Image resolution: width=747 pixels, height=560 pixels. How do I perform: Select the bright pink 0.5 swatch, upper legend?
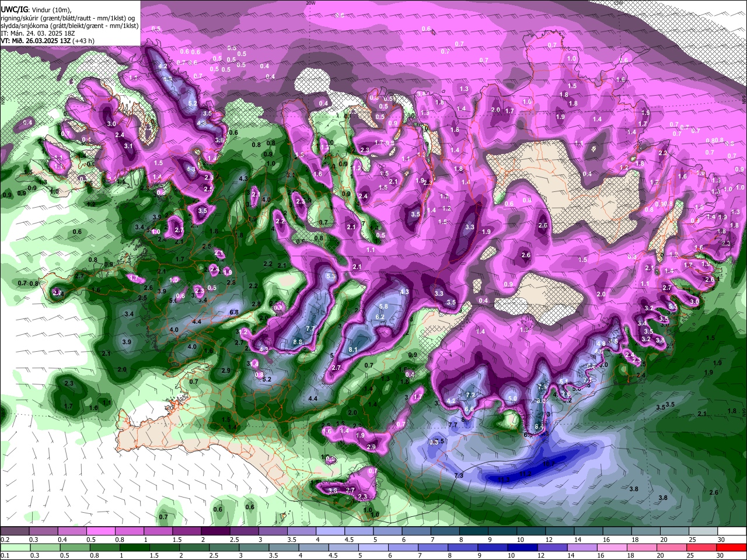coord(100,531)
